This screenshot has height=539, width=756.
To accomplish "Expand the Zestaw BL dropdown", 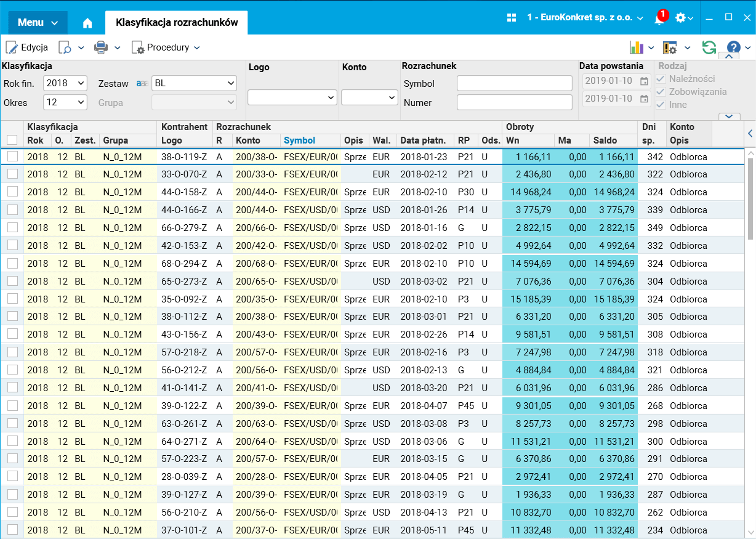I will 194,83.
